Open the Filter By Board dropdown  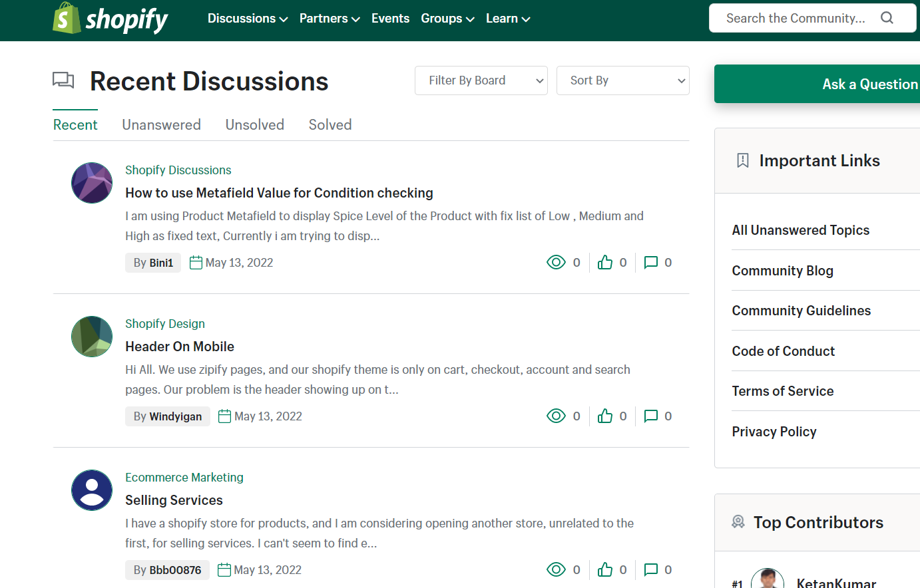click(481, 80)
